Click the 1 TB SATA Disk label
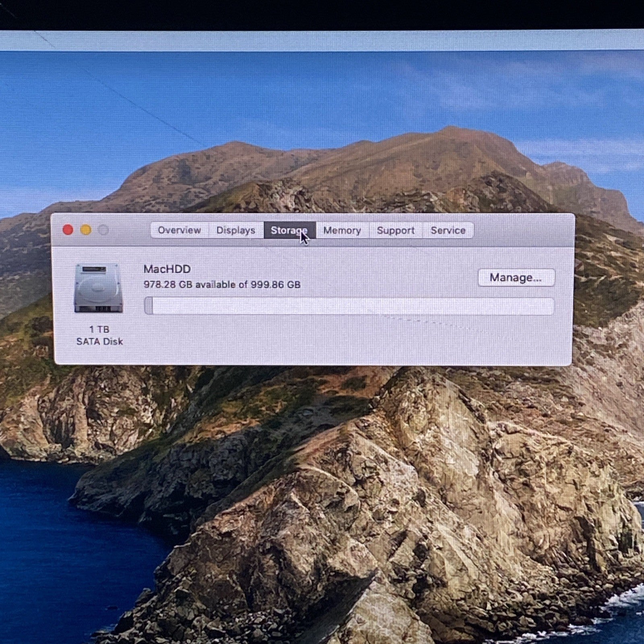The image size is (644, 644). pyautogui.click(x=99, y=335)
